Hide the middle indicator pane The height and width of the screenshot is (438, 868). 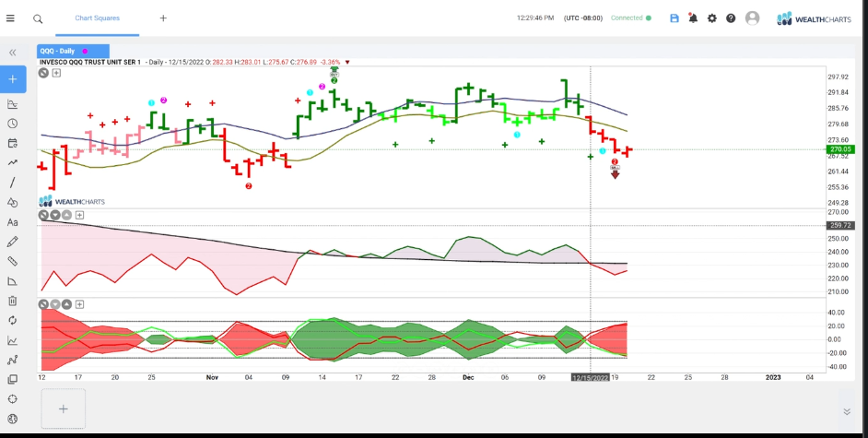[x=43, y=215]
